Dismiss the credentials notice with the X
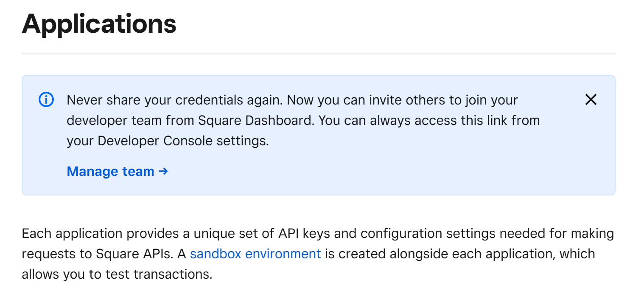Image resolution: width=644 pixels, height=297 pixels. 591,100
